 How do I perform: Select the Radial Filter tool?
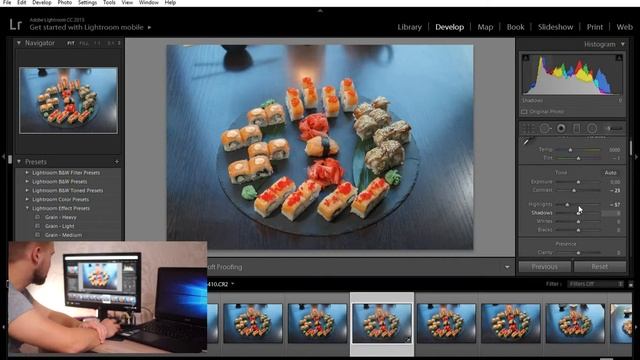click(592, 129)
